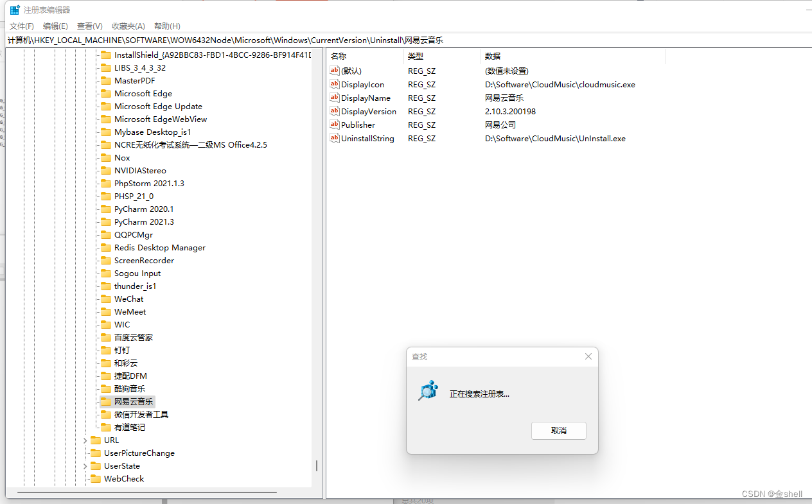Select the PhpStorm 2021.1.3 folder icon
Screen dimensions: 812x504
click(106, 184)
